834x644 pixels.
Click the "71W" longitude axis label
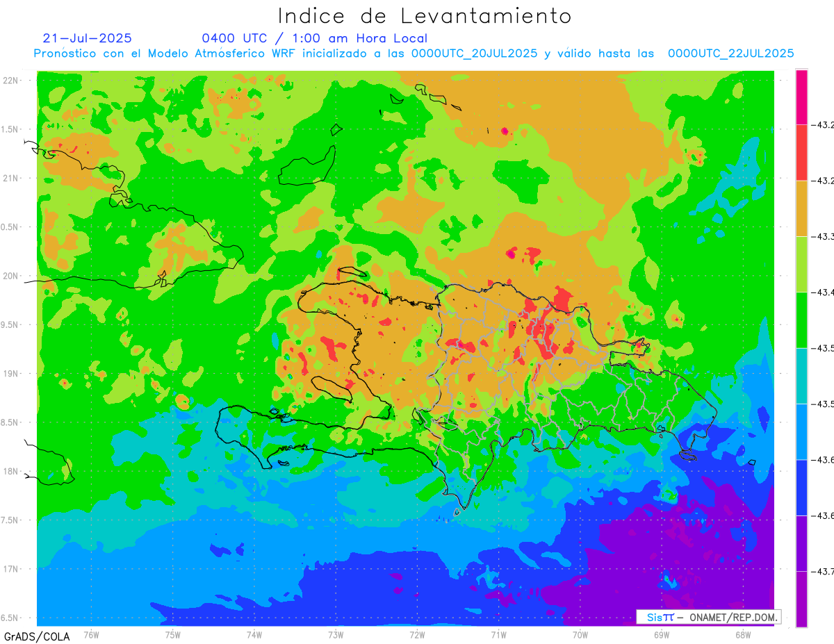498,634
